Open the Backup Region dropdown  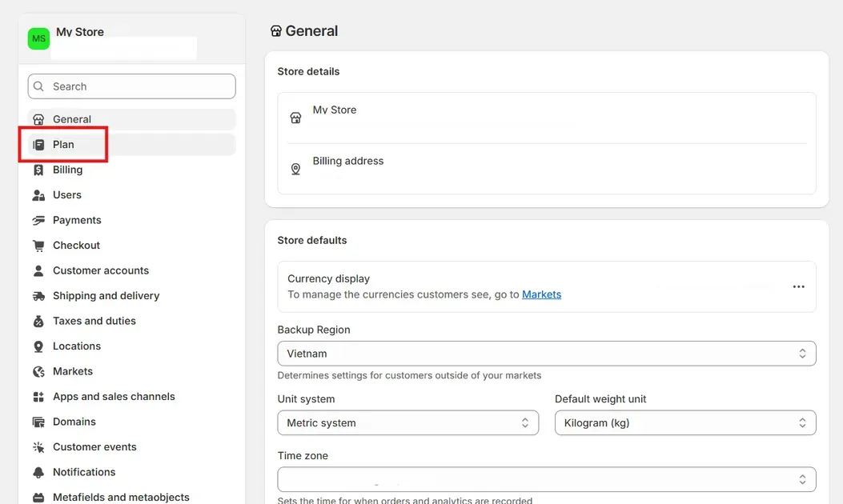pyautogui.click(x=546, y=354)
